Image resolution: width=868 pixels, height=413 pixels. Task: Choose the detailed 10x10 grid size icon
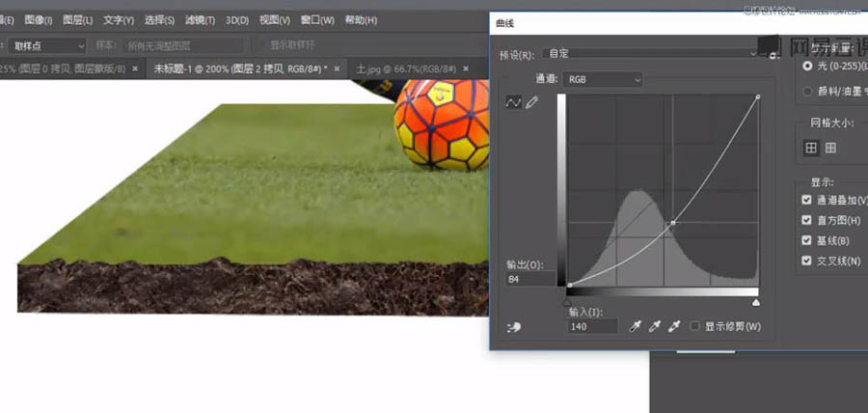point(830,148)
